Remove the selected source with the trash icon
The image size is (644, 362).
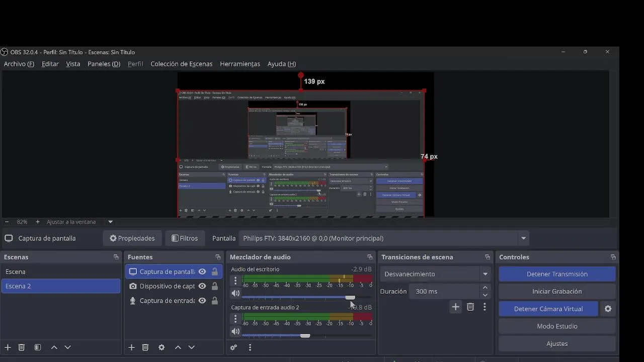(145, 347)
